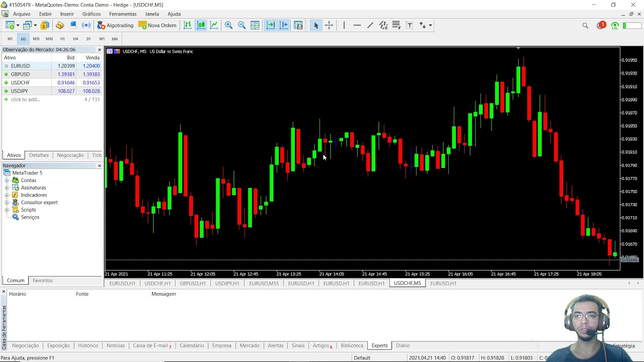644x362 pixels.
Task: Open the Ferramentas menu
Action: tap(123, 14)
